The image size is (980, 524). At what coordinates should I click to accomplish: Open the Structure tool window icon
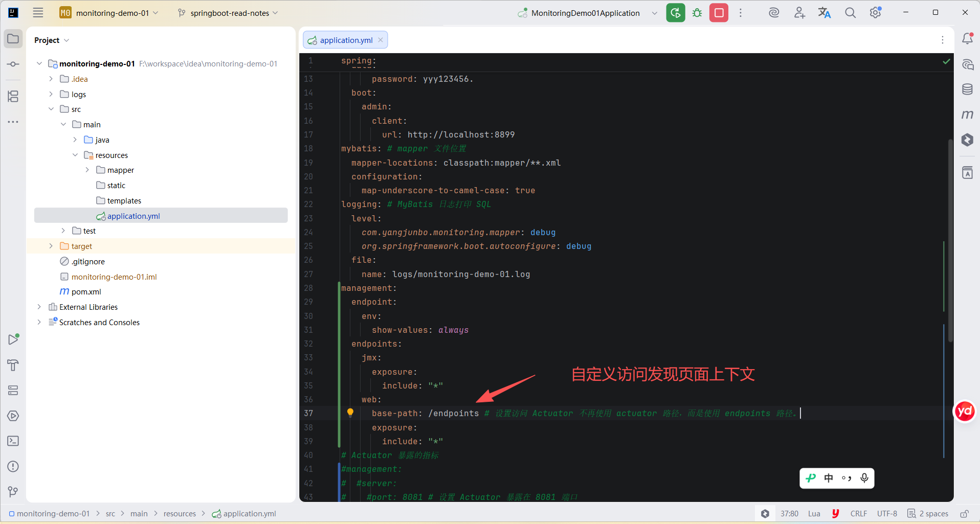point(13,96)
